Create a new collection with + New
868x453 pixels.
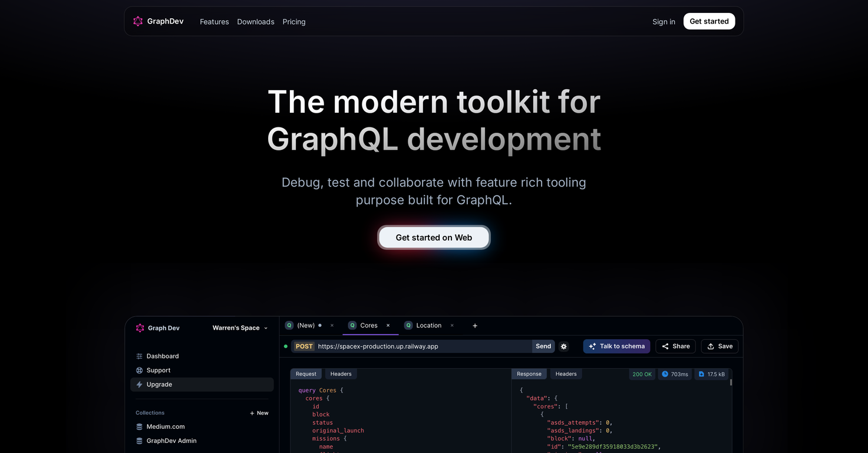(259, 413)
